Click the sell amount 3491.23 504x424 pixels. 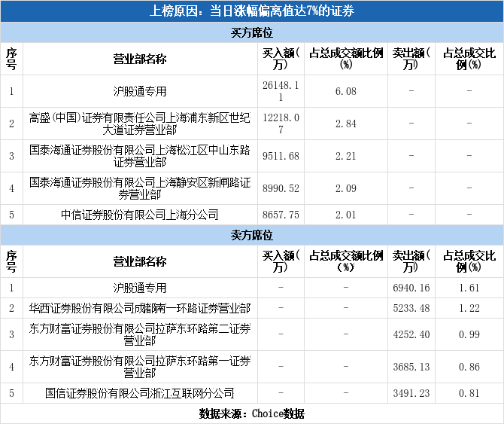(x=411, y=393)
